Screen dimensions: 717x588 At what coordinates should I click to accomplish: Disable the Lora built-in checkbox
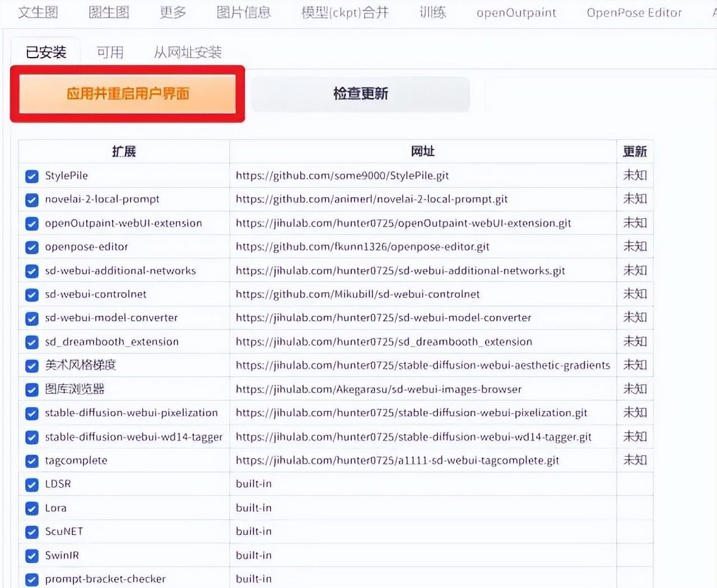[32, 508]
